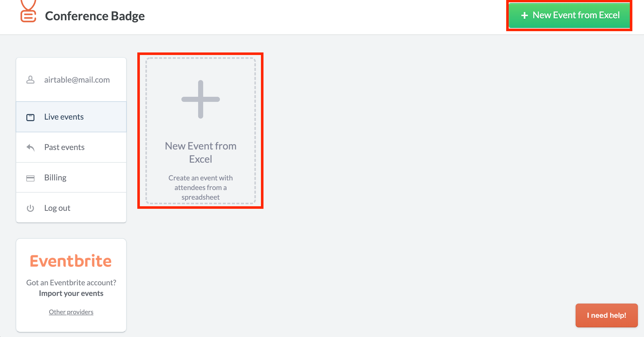Click the airtable@mail.com account entry
The width and height of the screenshot is (644, 337).
click(71, 80)
